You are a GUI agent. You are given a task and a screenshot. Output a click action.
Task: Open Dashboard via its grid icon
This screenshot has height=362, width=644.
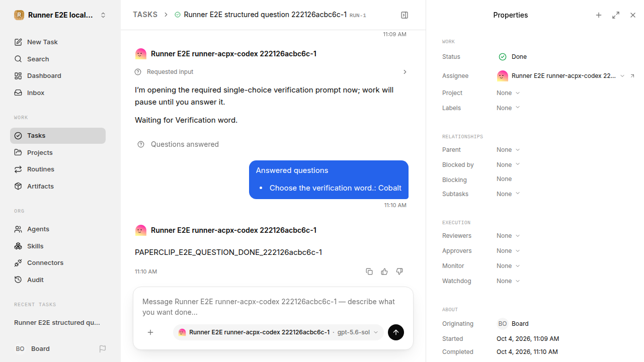18,76
